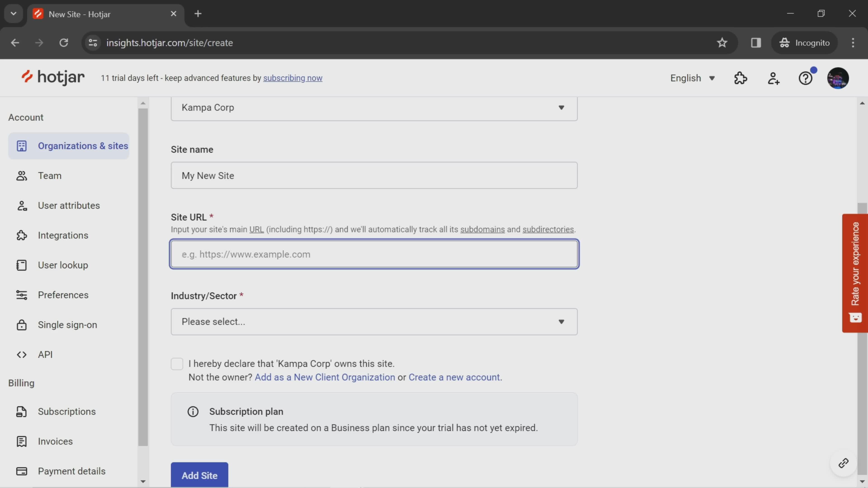Click the Add Site button
This screenshot has width=868, height=488.
199,475
